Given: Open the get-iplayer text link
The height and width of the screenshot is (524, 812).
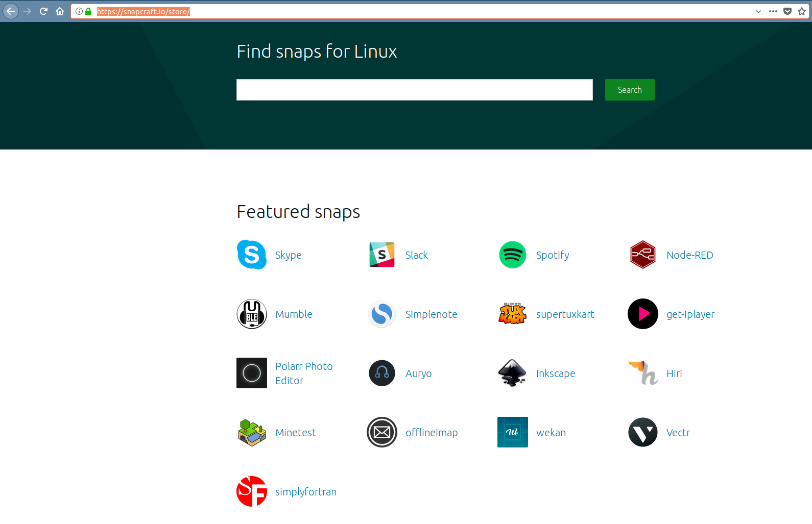Looking at the screenshot, I should pos(690,314).
